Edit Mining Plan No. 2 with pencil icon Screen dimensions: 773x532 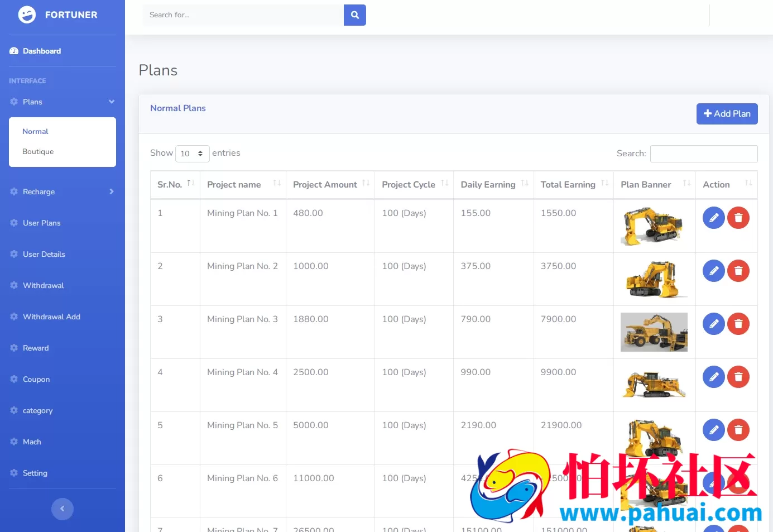(x=714, y=271)
